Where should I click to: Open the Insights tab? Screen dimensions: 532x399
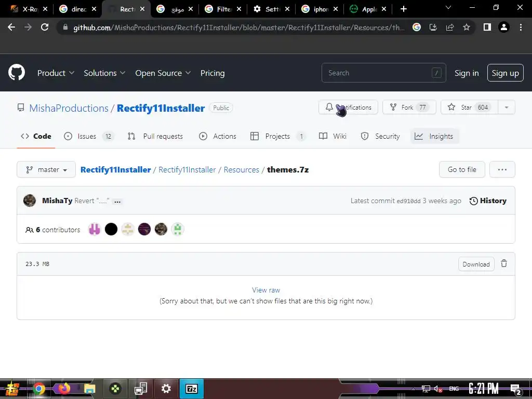tap(435, 136)
